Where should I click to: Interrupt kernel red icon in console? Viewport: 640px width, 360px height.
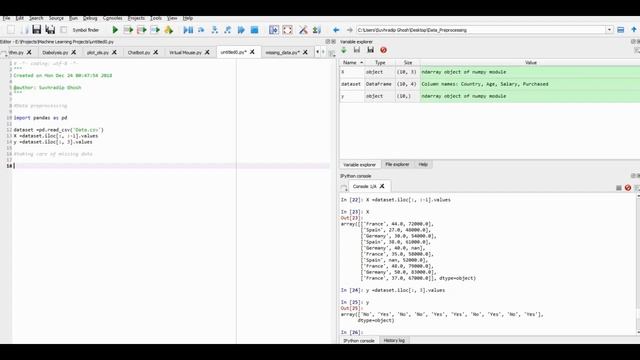[x=628, y=188]
